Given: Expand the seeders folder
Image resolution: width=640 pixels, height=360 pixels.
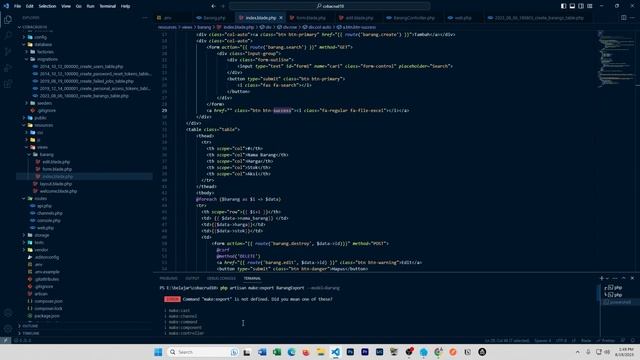Looking at the screenshot, I should [44, 103].
